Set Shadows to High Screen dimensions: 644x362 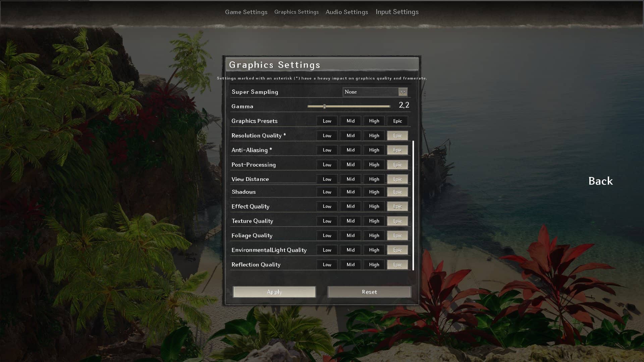[374, 192]
